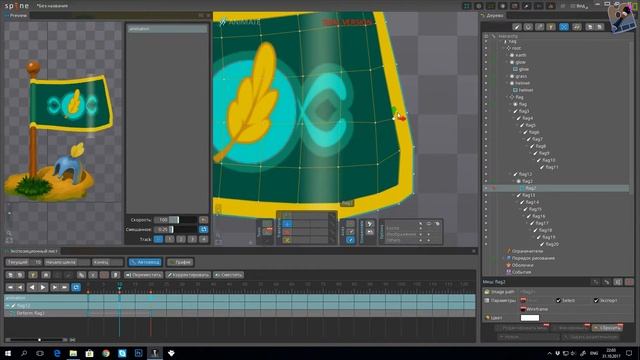
Task: Adjust the timeline zoom slider
Action: (x=39, y=340)
